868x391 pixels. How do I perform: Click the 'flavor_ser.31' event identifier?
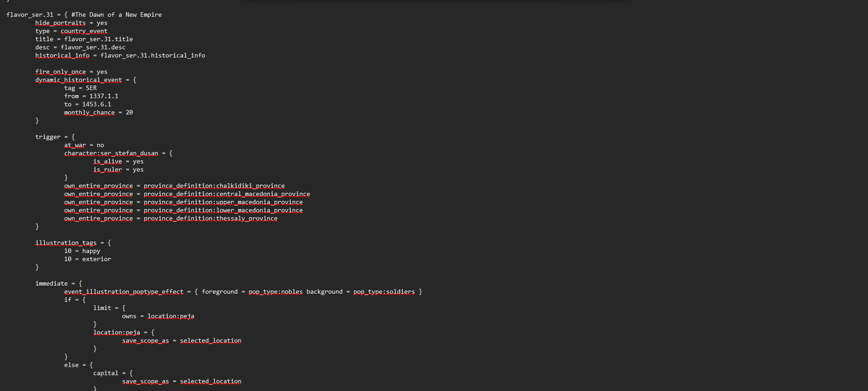pyautogui.click(x=30, y=15)
